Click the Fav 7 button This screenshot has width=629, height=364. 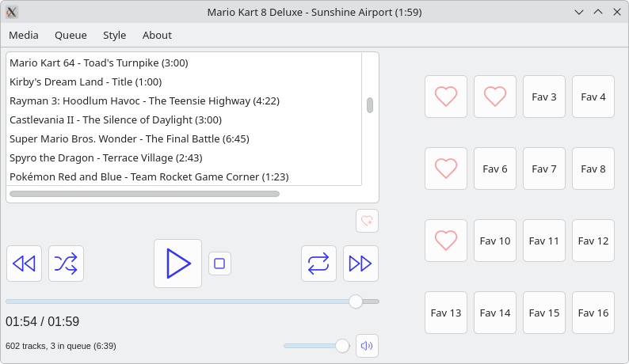click(x=544, y=169)
